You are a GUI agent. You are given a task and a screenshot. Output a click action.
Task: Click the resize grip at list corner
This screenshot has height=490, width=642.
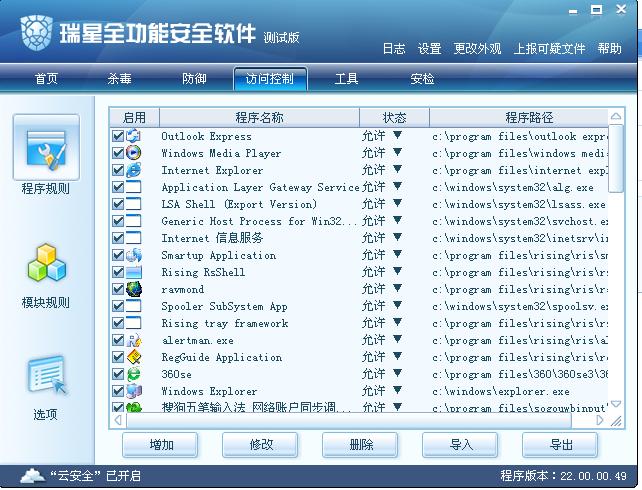[x=616, y=421]
